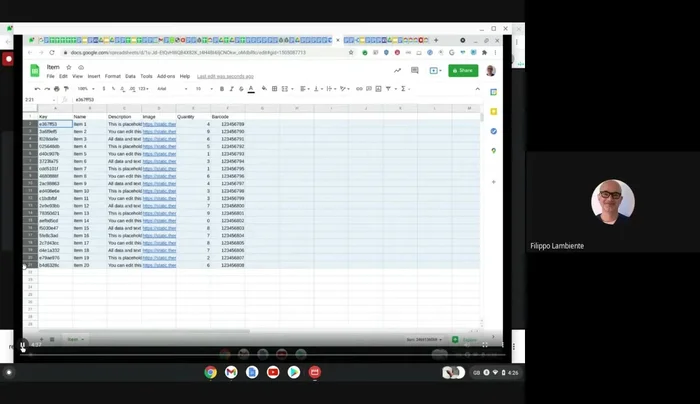Open the Google account avatar

(x=491, y=71)
